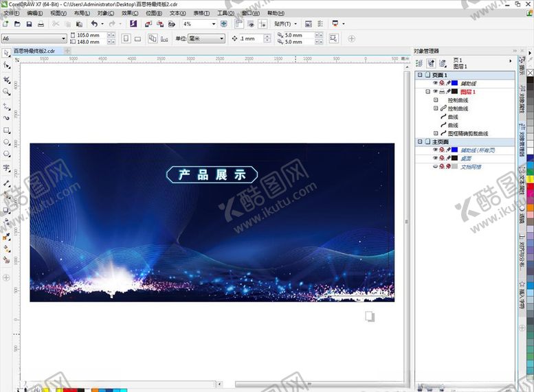Select the Crop tool
Screen dimensions: 534x392
[6, 79]
